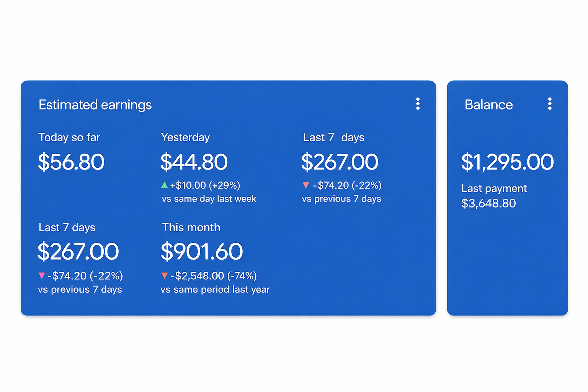
Task: Open the Estimated earnings more options menu
Action: [x=418, y=104]
